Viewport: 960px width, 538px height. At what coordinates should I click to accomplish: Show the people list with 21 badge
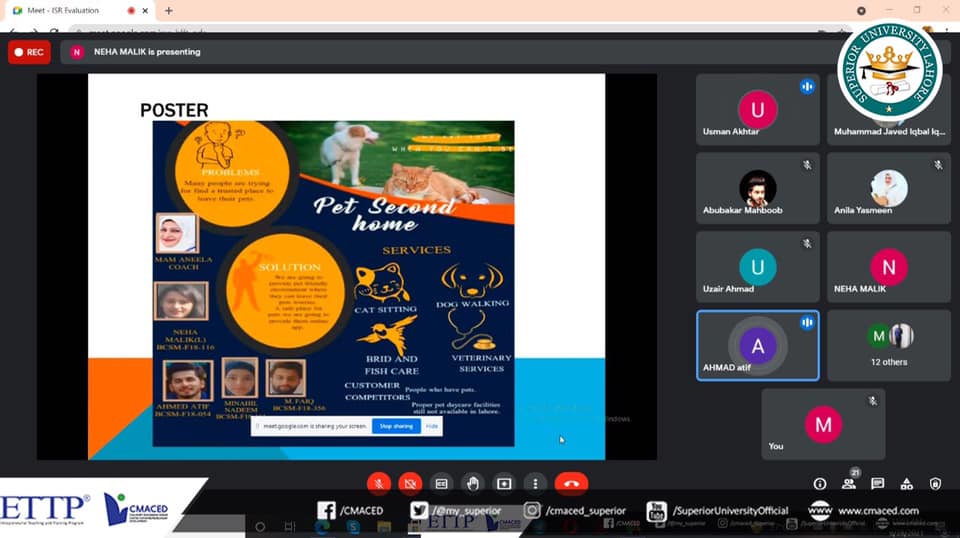click(x=849, y=483)
